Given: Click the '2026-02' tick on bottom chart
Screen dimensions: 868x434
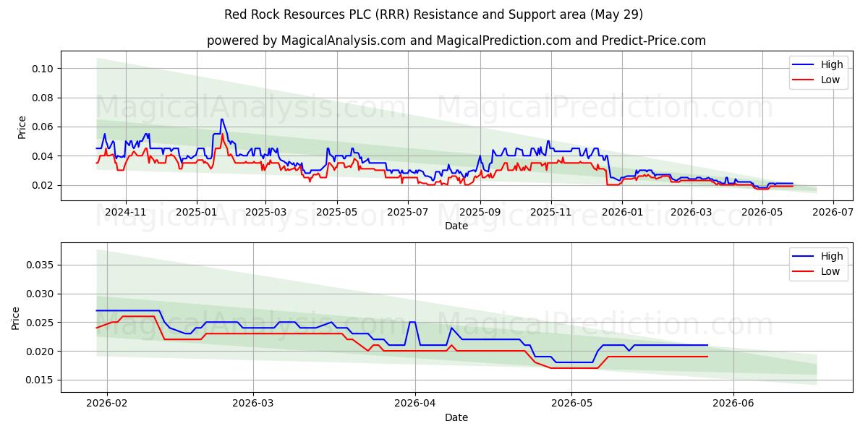Looking at the screenshot, I should coord(107,404).
